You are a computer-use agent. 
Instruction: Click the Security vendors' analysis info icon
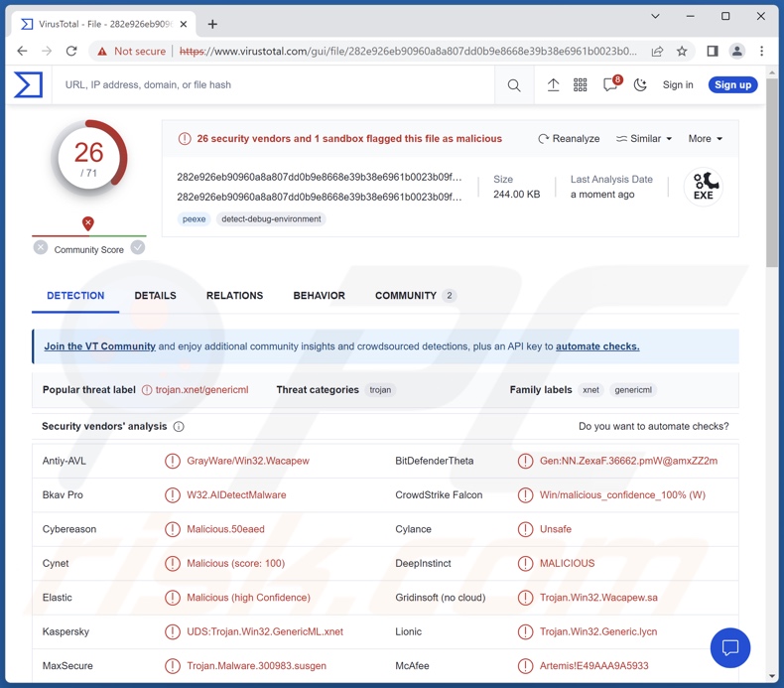tap(179, 427)
